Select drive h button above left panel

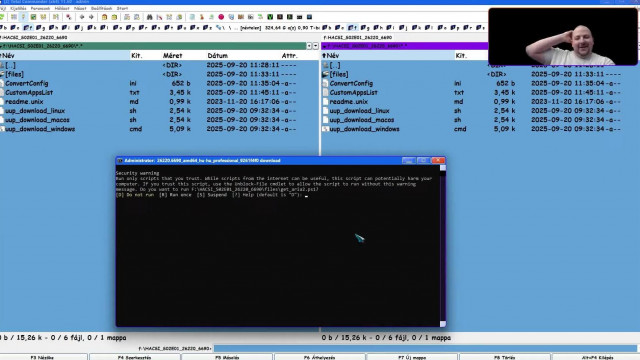pyautogui.click(x=53, y=27)
